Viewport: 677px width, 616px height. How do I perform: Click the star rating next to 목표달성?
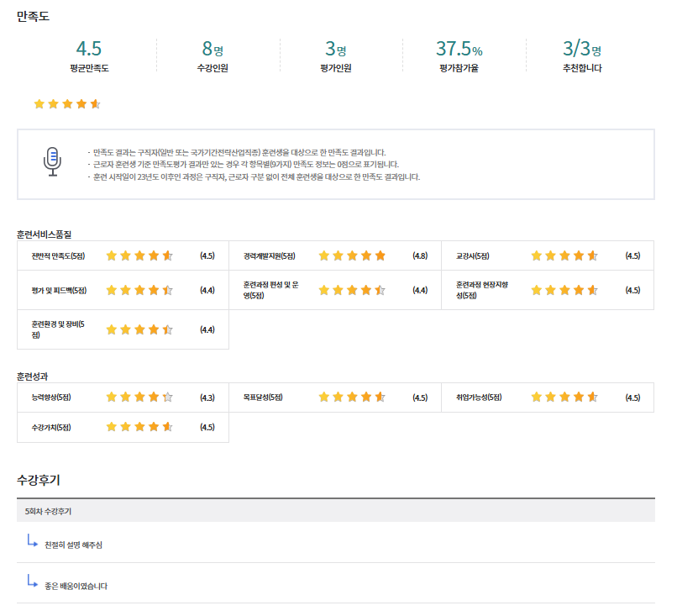[352, 398]
